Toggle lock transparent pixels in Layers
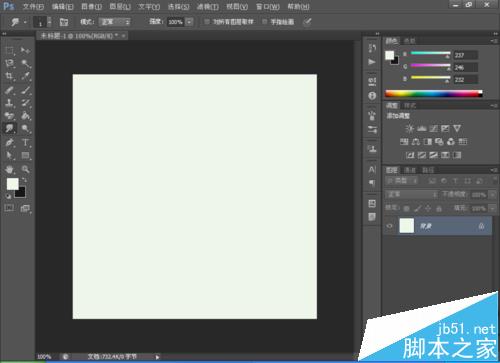This screenshot has height=363, width=500. click(x=406, y=209)
